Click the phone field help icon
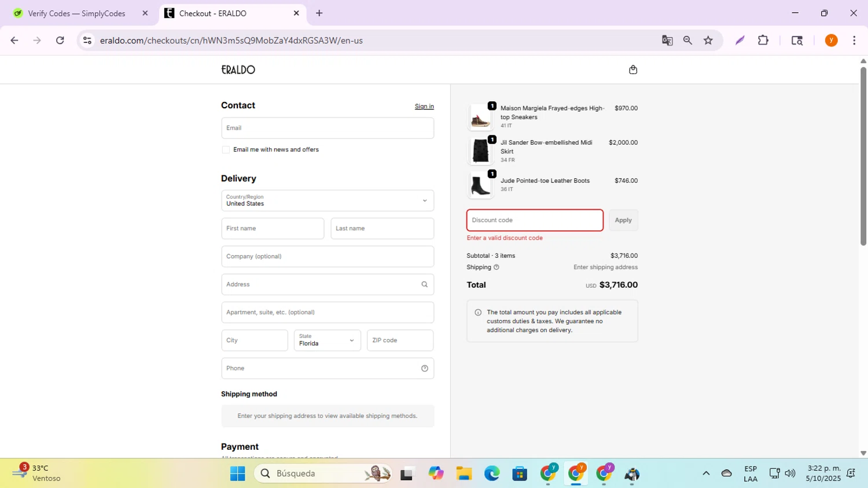The width and height of the screenshot is (868, 488). (x=424, y=368)
